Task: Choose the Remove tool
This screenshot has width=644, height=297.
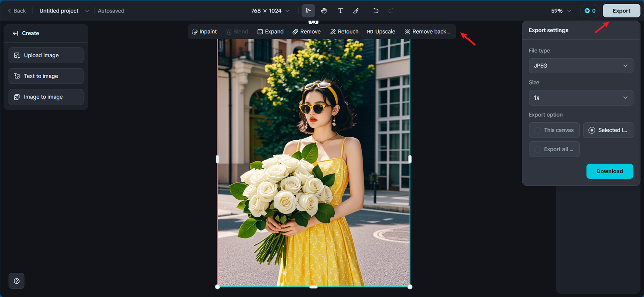Action: (306, 32)
